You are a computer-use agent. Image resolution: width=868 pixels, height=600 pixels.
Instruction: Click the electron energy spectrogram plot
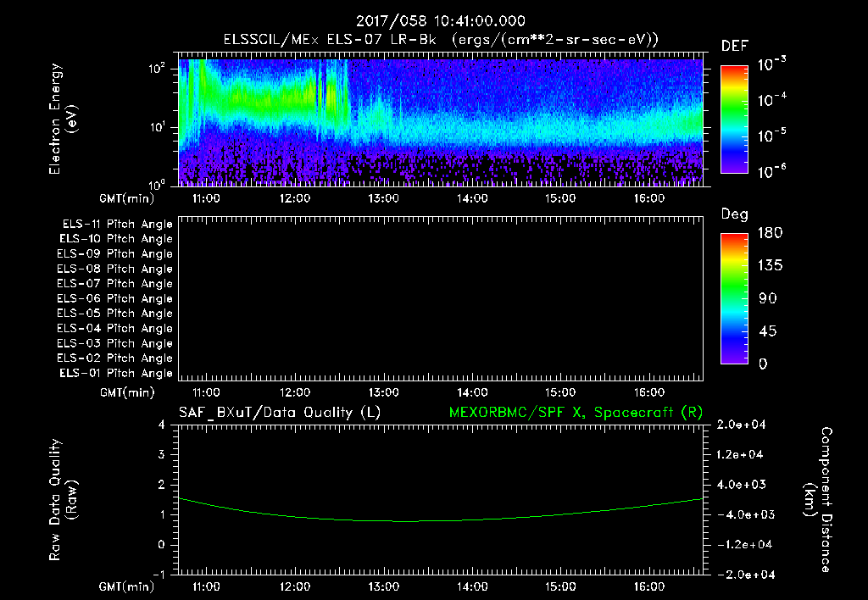441,119
